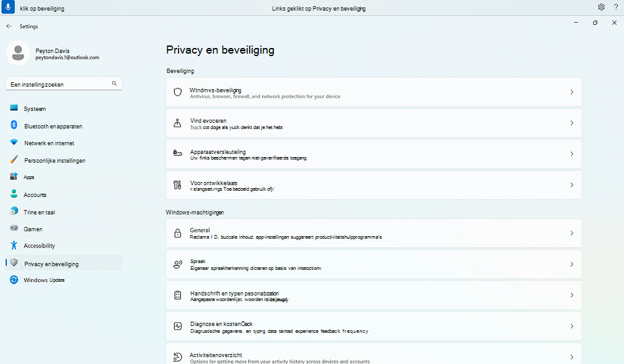Screen dimensions: 624x364
Task: Click the Voor ontwikkelaars tools icon
Action: point(177,184)
